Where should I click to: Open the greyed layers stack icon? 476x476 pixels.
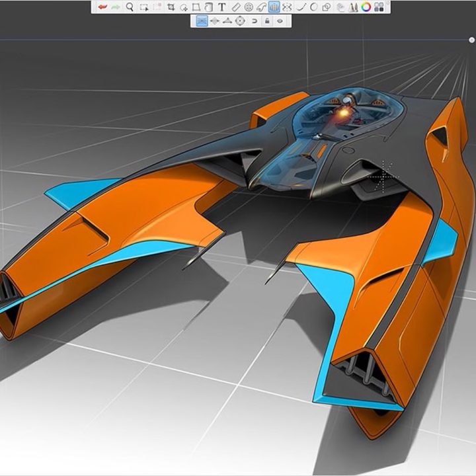point(340,7)
